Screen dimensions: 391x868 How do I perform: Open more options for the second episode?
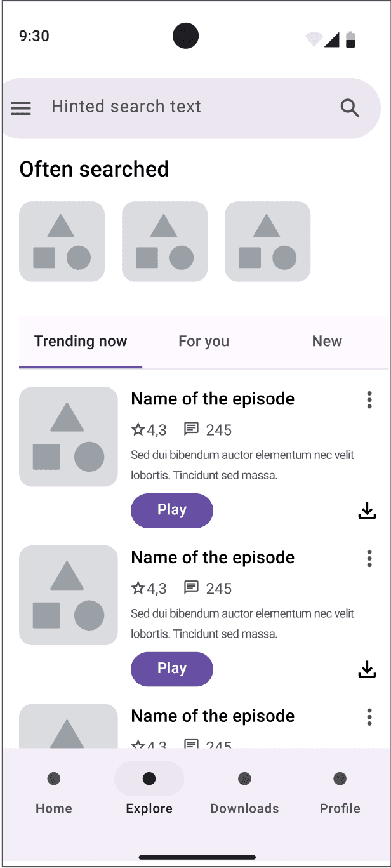point(369,559)
